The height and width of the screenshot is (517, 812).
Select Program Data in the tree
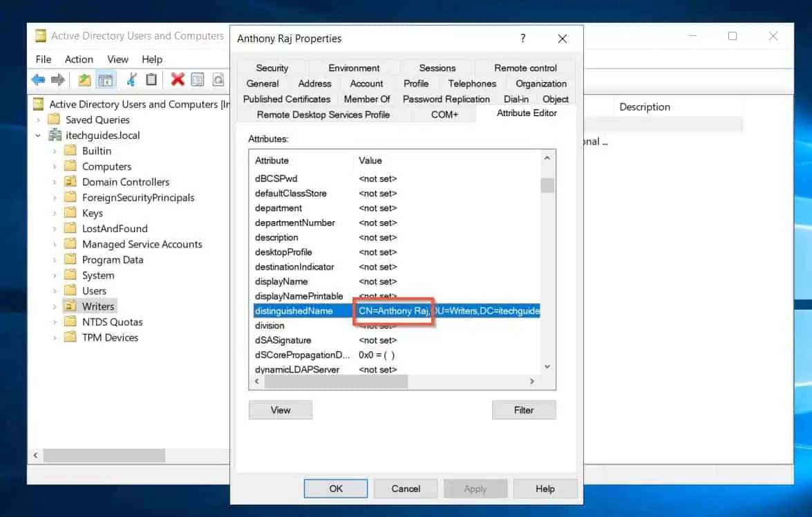click(113, 260)
